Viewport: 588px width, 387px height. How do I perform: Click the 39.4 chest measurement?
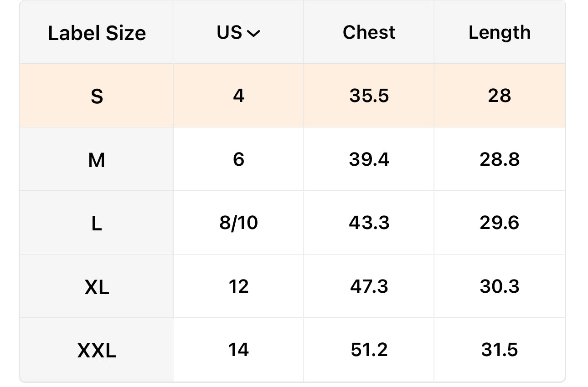pyautogui.click(x=369, y=159)
